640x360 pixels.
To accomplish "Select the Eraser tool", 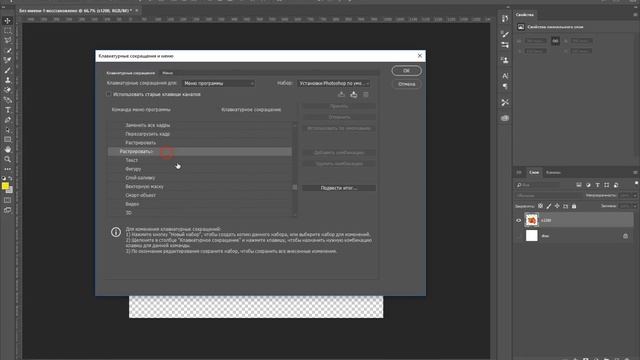I will tap(7, 90).
